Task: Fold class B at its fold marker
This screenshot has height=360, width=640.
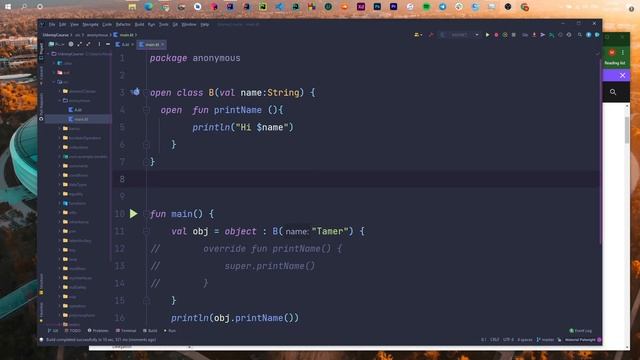Action: coord(146,92)
